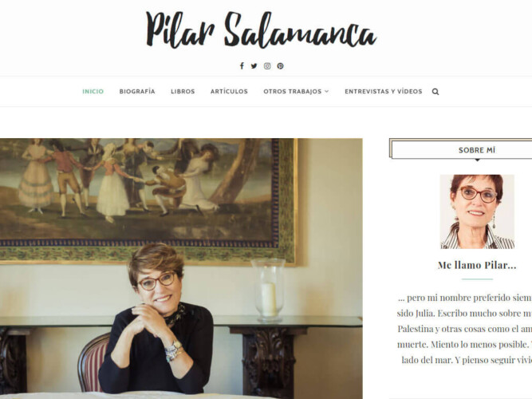Screen dimensions: 532x399
Task: Open the Libros menu item
Action: 183,91
